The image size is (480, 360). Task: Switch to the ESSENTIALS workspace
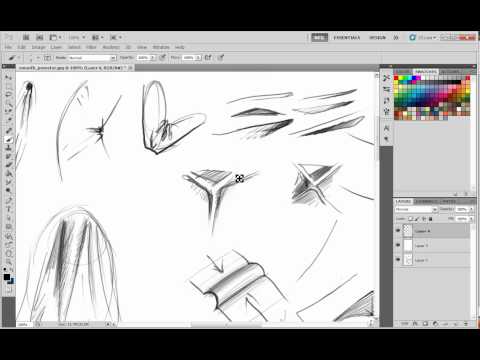[x=347, y=38]
